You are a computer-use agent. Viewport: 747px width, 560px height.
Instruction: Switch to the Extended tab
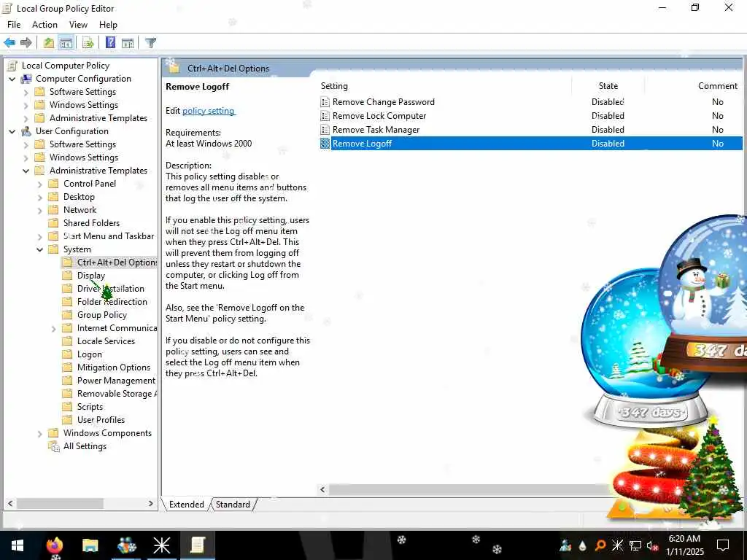[186, 505]
